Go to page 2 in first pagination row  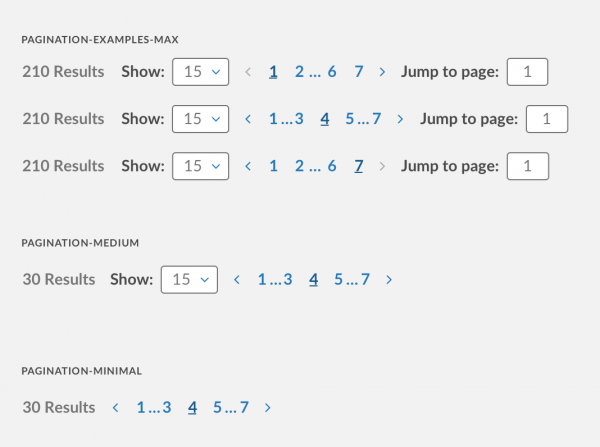point(299,72)
